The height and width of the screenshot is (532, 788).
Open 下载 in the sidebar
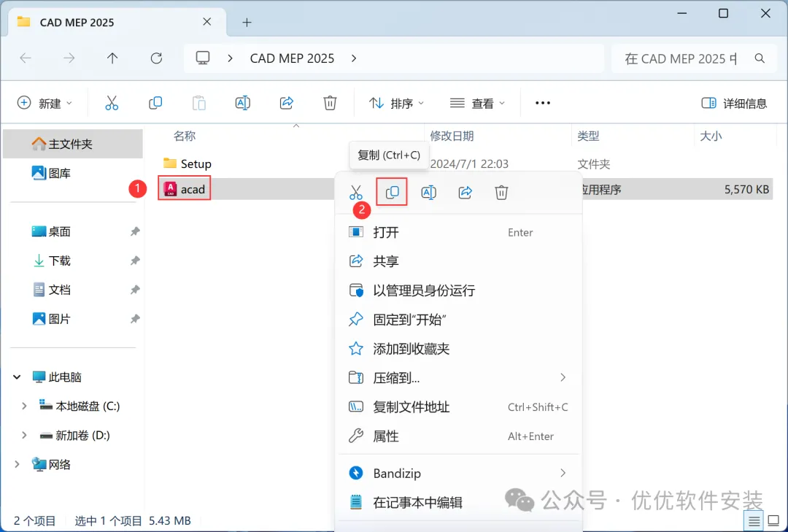tap(73, 261)
